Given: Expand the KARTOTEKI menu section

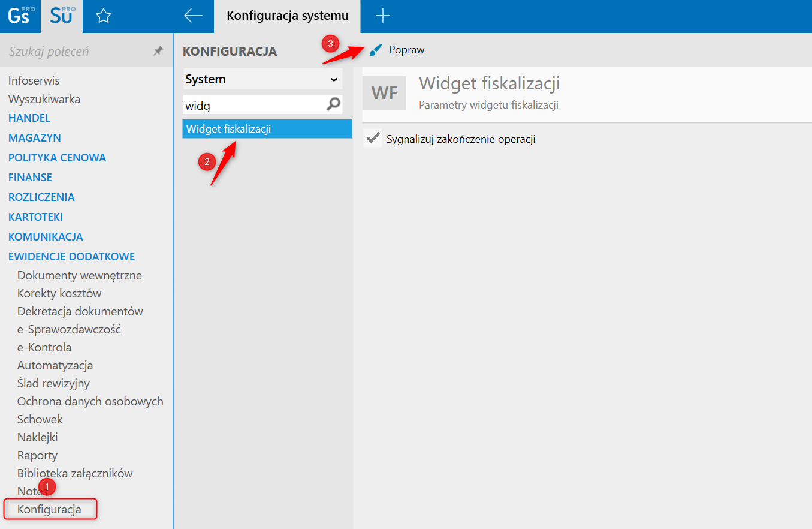Looking at the screenshot, I should click(x=35, y=217).
